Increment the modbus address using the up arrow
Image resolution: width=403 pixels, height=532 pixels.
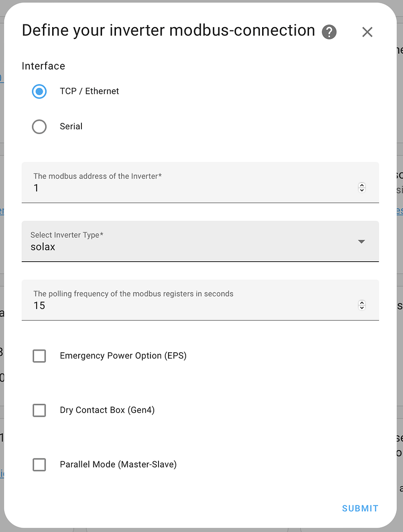coord(362,185)
